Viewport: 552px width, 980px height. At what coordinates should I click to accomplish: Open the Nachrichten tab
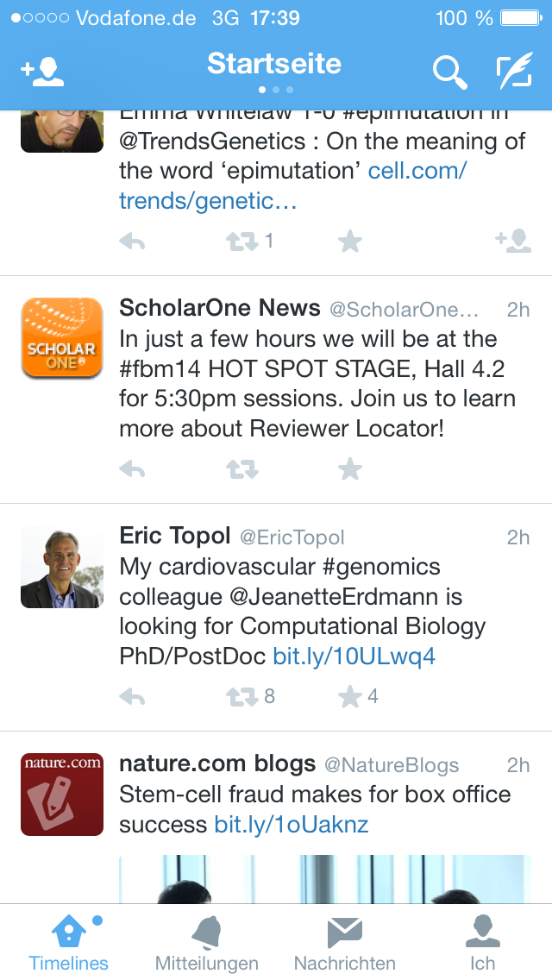coord(344,943)
